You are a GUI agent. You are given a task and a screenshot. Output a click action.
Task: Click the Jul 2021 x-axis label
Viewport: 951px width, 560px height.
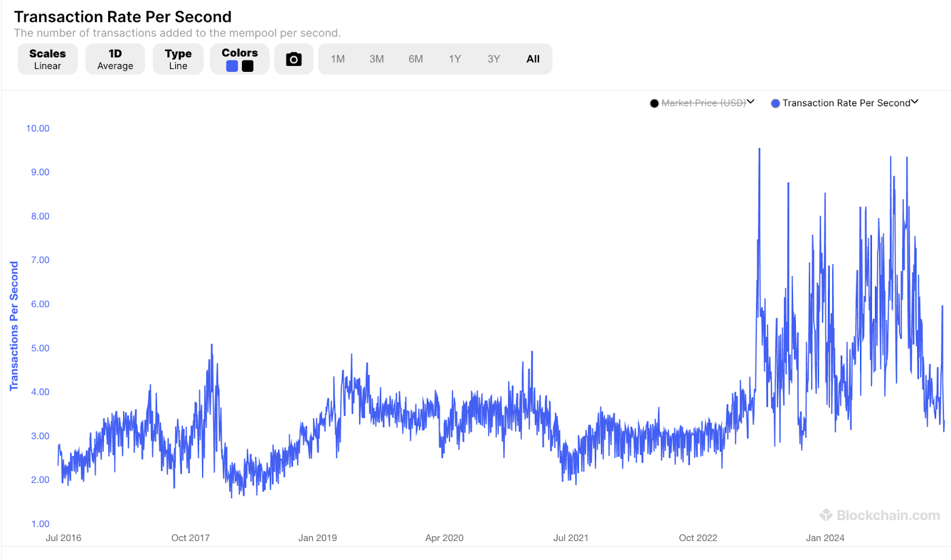pos(571,538)
